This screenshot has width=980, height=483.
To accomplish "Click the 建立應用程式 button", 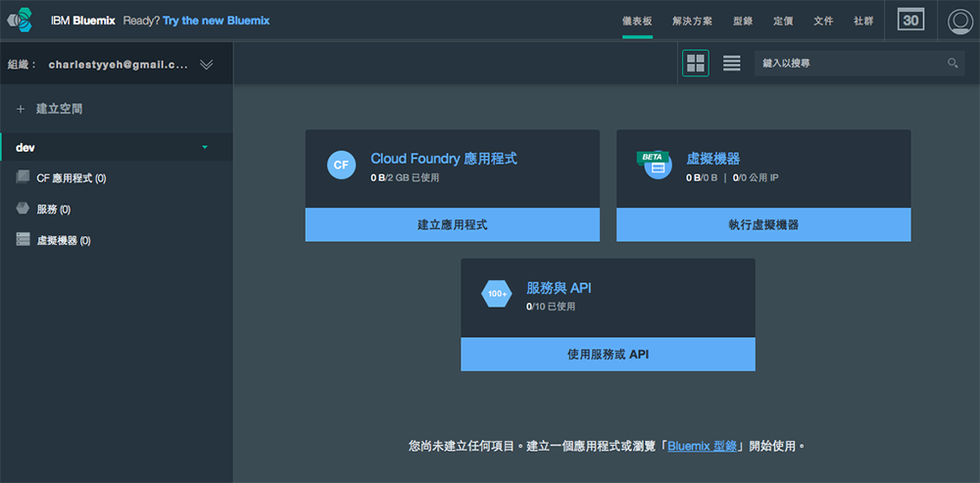I will point(453,225).
